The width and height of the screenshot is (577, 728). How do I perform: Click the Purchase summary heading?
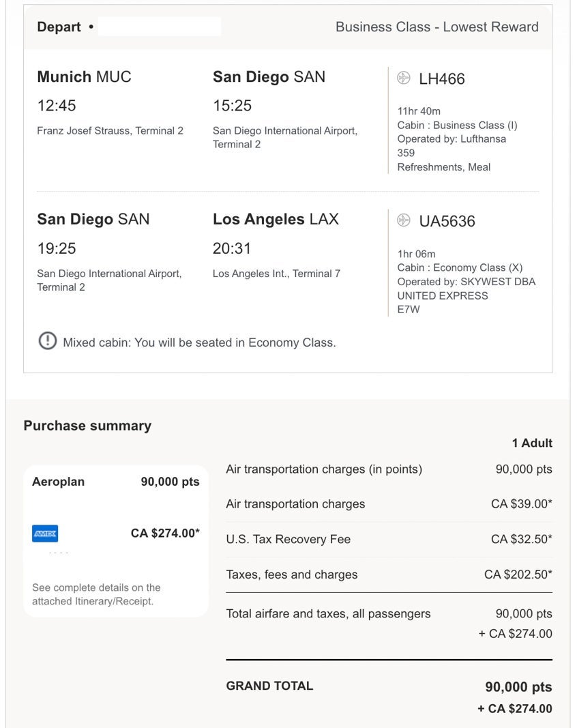[x=87, y=426]
